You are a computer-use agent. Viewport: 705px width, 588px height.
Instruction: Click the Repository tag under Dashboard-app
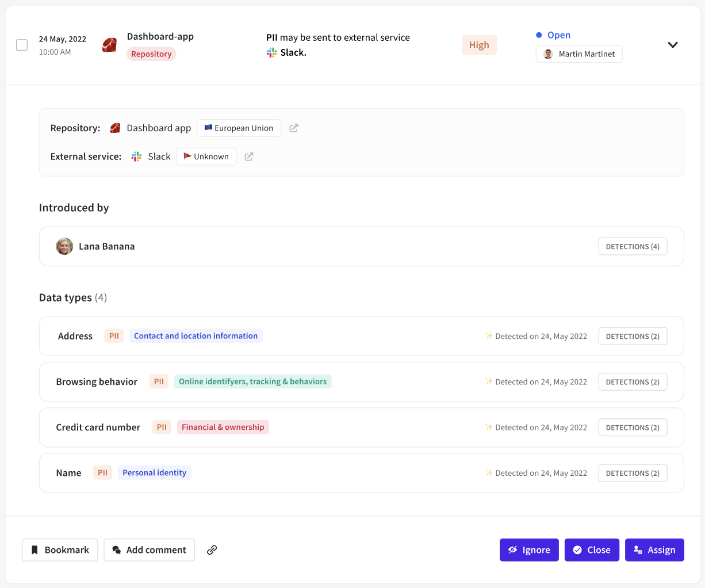click(151, 54)
